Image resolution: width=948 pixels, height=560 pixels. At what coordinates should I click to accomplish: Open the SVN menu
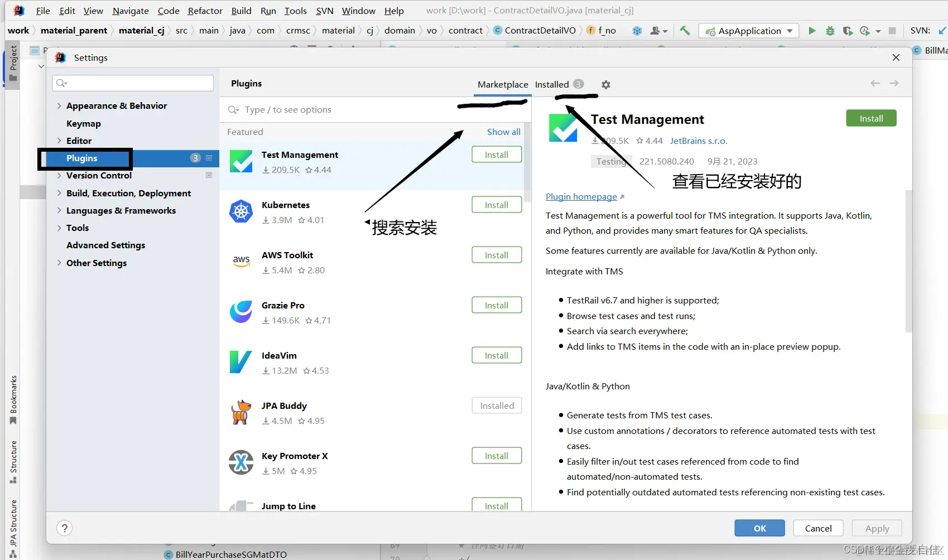pyautogui.click(x=325, y=11)
